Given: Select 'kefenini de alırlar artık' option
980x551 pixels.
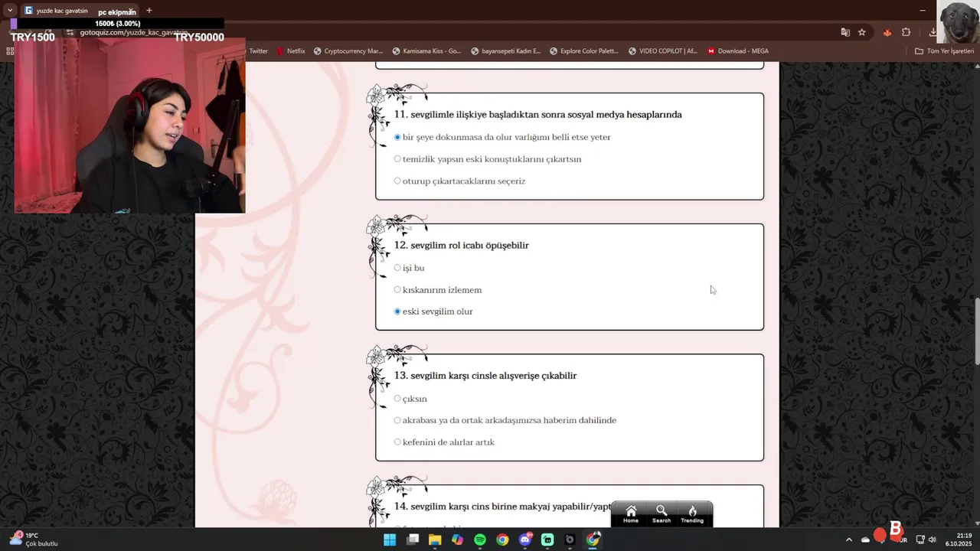Looking at the screenshot, I should pyautogui.click(x=397, y=442).
